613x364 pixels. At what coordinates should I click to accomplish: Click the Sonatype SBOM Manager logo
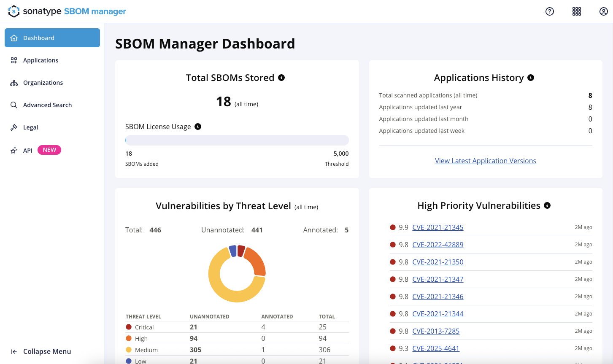(67, 11)
